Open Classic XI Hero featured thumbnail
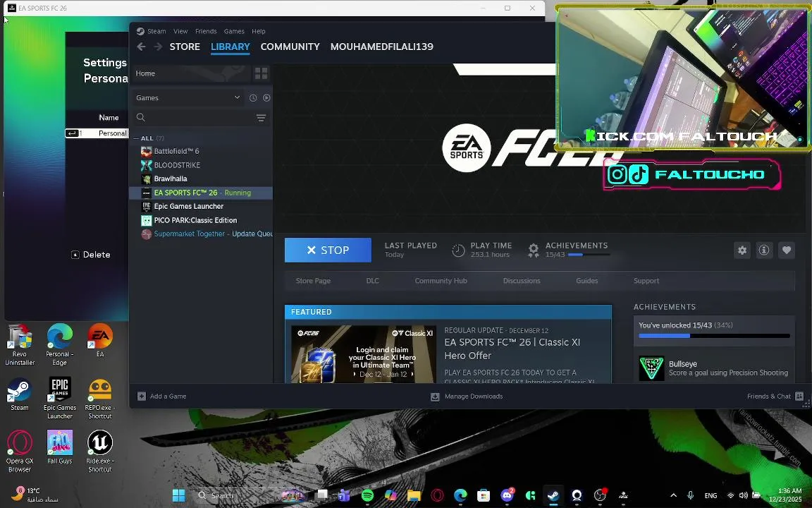Image resolution: width=812 pixels, height=508 pixels. [x=364, y=355]
